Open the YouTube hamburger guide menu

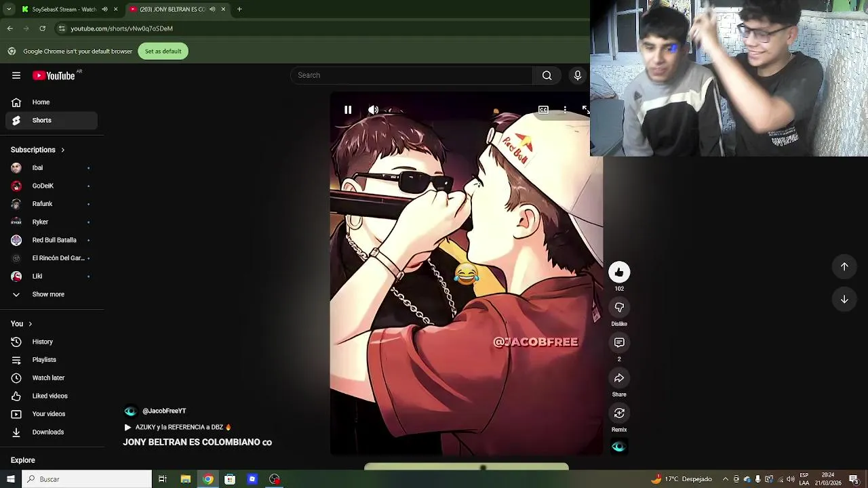tap(16, 75)
